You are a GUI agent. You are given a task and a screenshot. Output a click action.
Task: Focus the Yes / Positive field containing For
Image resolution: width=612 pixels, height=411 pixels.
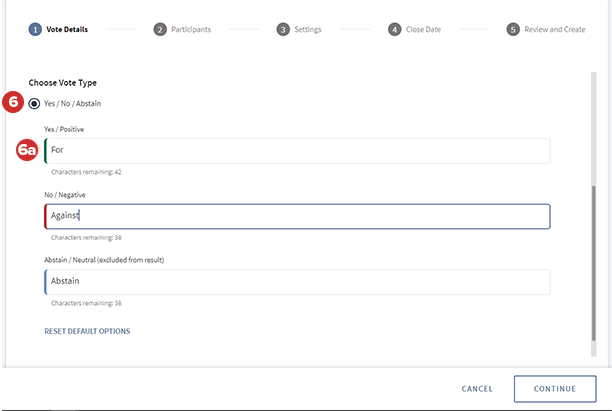point(297,151)
